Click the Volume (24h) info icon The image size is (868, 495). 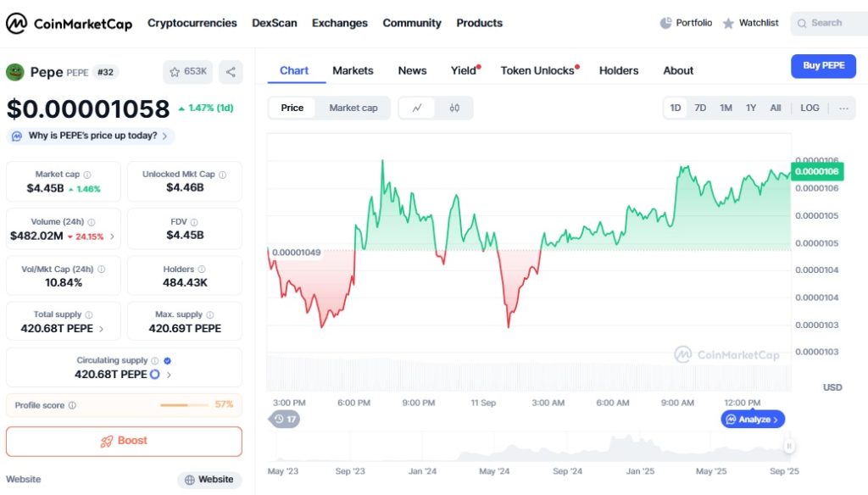[92, 222]
